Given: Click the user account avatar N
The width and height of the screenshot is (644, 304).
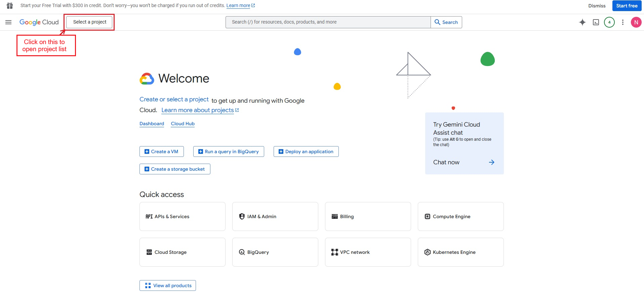Looking at the screenshot, I should click(x=636, y=22).
